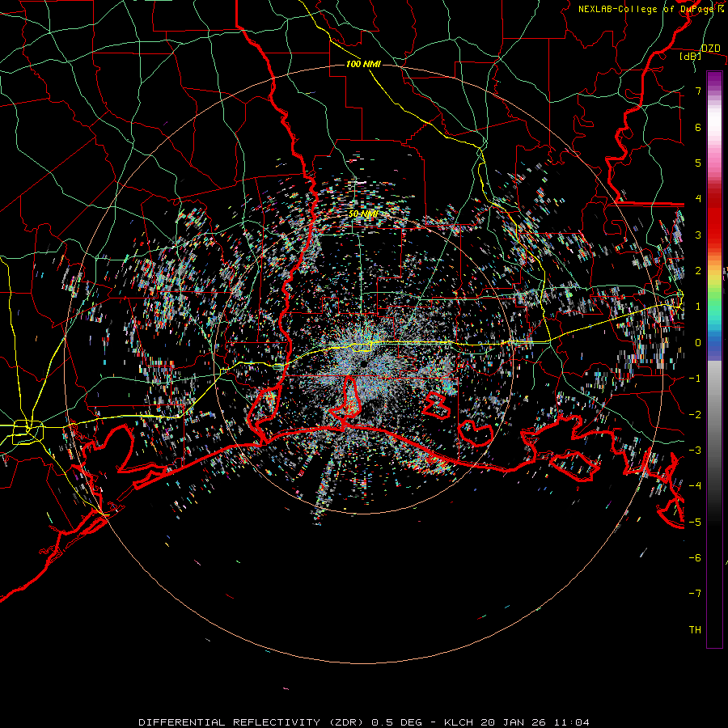Screen dimensions: 728x728
Task: Click the 0 label on the color scale
Action: point(698,343)
